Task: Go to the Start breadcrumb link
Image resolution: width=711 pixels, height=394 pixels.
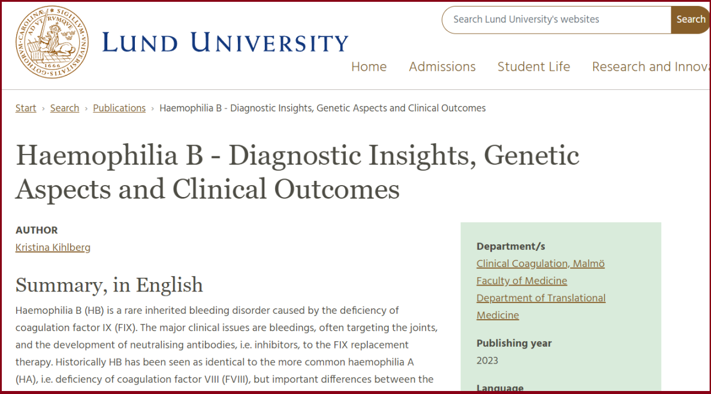Action: (x=26, y=108)
